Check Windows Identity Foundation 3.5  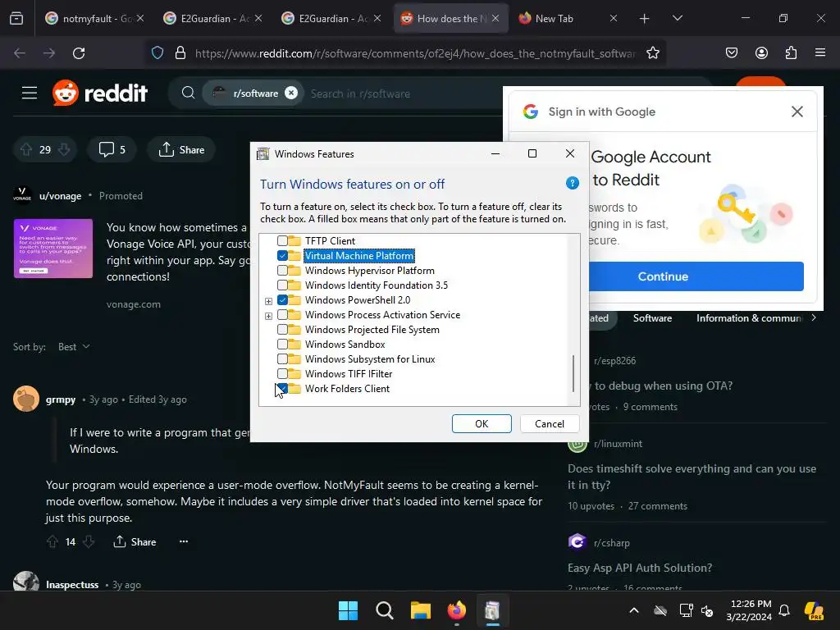(282, 285)
